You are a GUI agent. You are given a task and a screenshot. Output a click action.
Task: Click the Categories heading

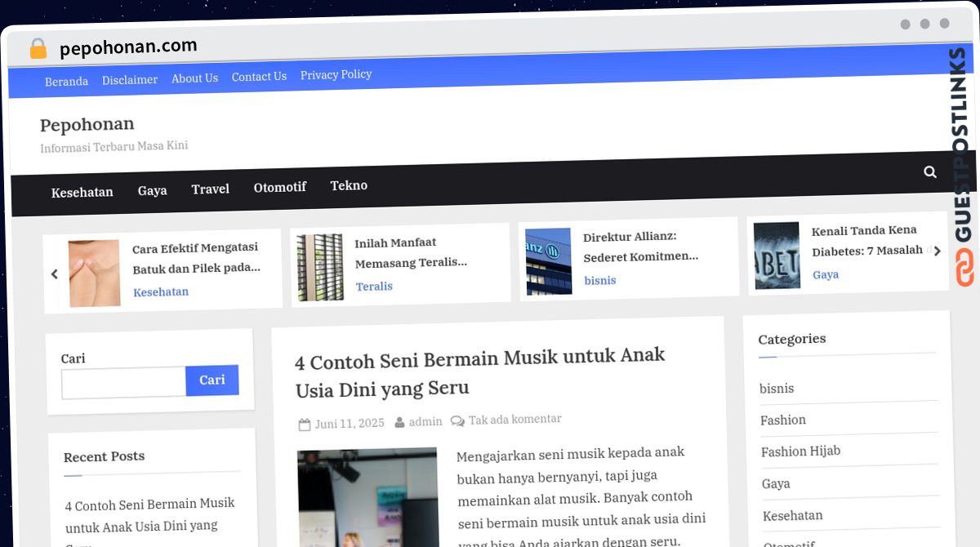pos(792,339)
